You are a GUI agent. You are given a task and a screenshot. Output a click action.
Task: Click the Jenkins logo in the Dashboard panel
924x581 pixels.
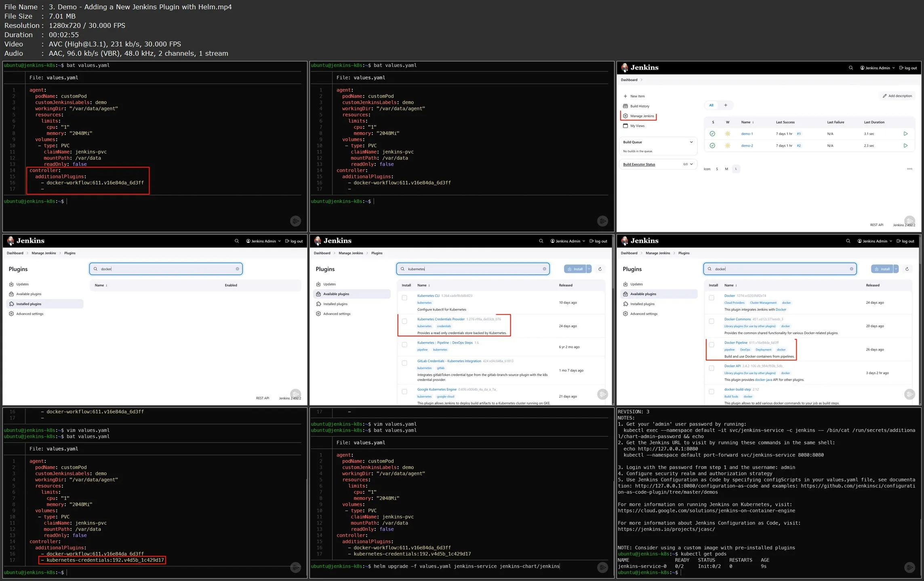coord(640,67)
